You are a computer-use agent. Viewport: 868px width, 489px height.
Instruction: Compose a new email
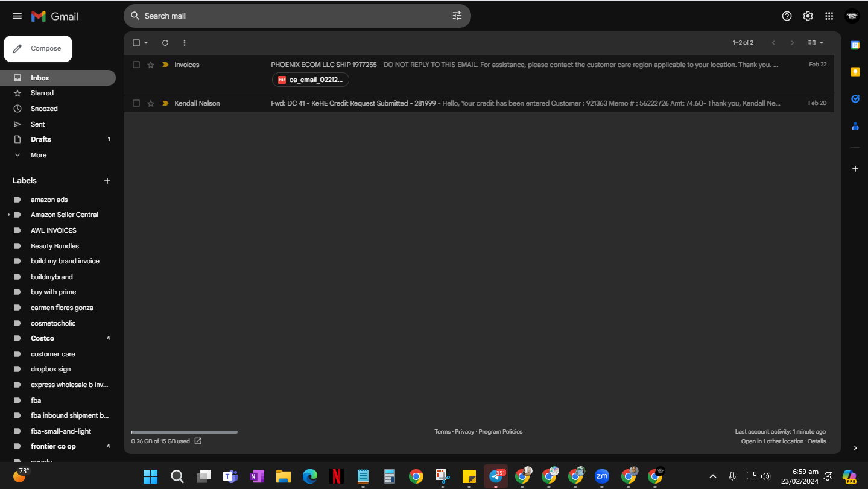click(38, 49)
